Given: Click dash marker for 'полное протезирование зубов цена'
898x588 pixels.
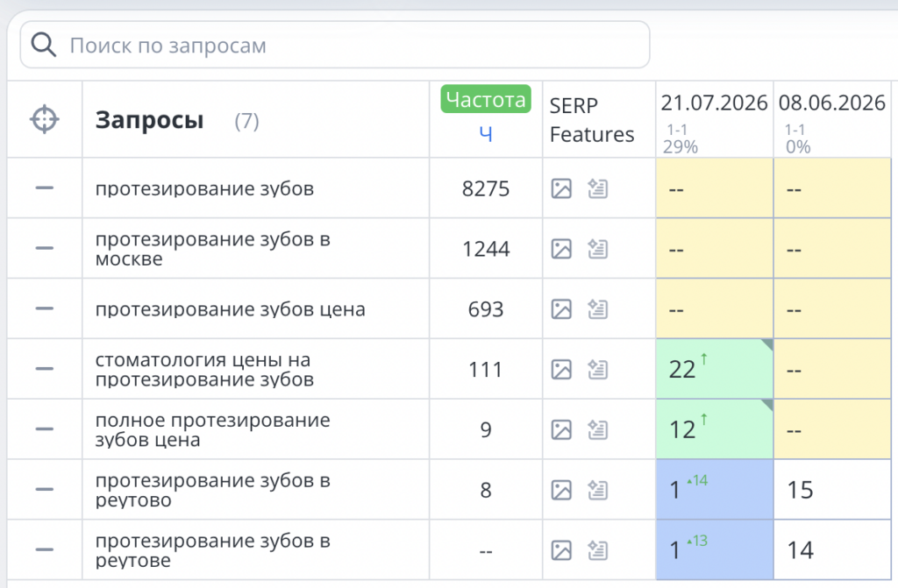Looking at the screenshot, I should pos(44,429).
